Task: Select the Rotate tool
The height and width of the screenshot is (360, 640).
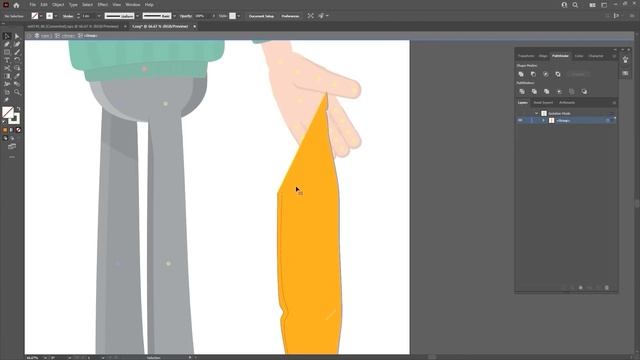Action: (x=17, y=60)
